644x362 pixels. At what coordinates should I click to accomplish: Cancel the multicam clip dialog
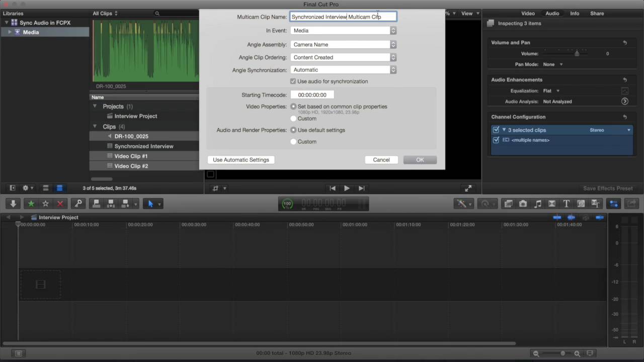[381, 160]
